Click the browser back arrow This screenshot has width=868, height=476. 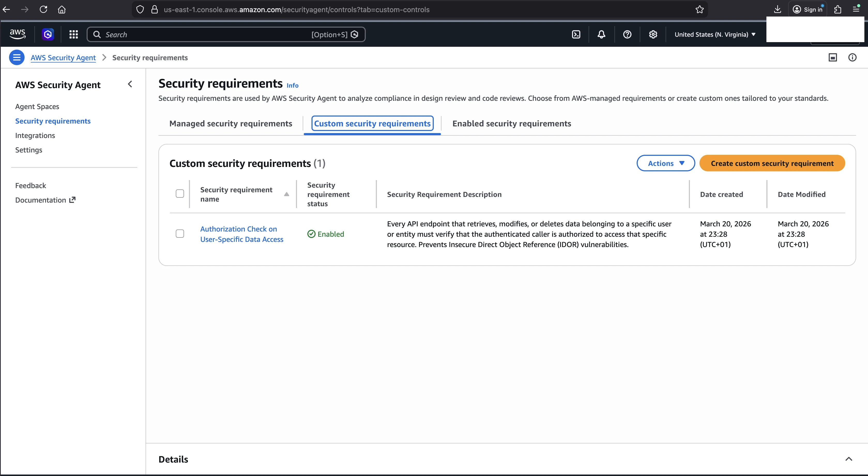(6, 10)
